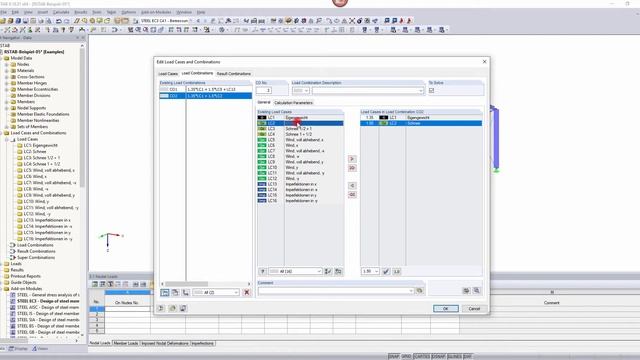Image resolution: width=640 pixels, height=360 pixels.
Task: Switch to Member Loads table tab
Action: pos(126,343)
